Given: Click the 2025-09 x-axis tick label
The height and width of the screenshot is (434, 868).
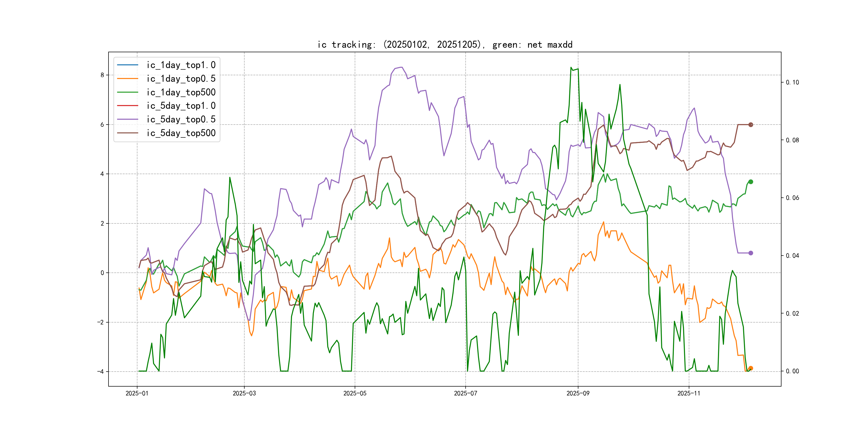Looking at the screenshot, I should click(x=578, y=393).
